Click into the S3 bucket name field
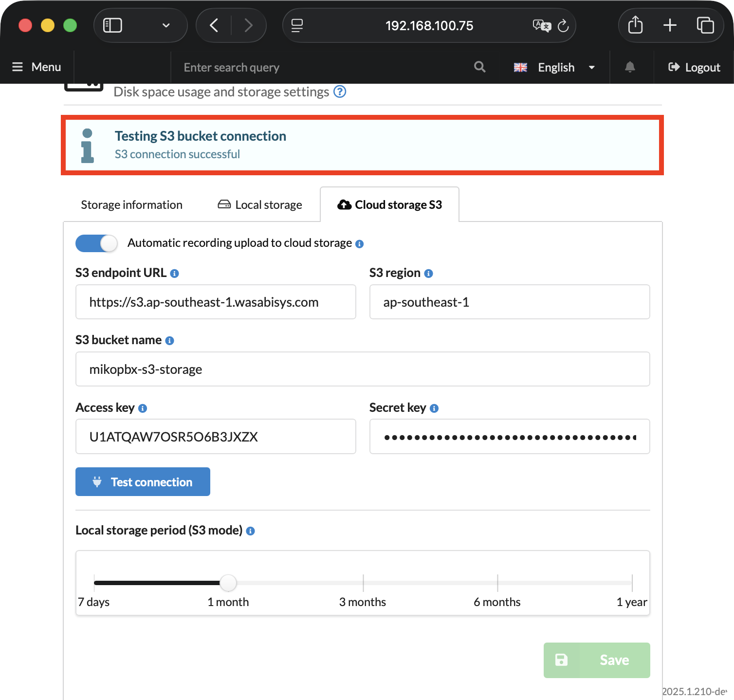 tap(363, 369)
